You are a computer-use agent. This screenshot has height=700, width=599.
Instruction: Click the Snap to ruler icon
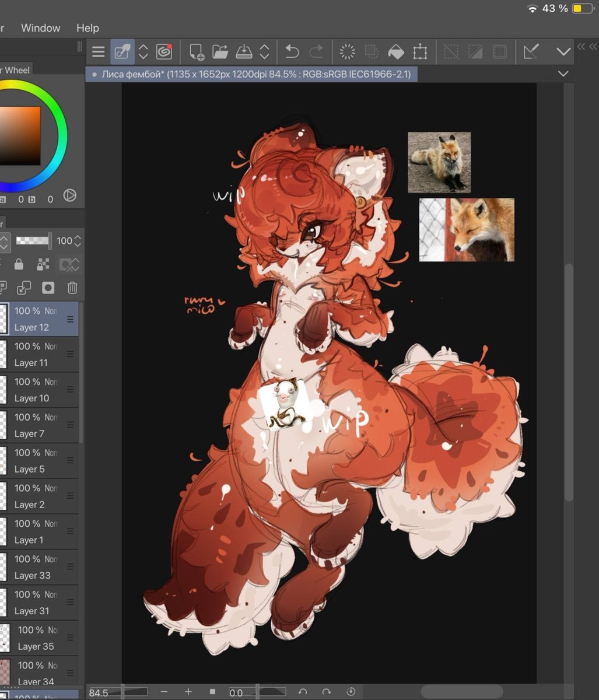pos(531,52)
